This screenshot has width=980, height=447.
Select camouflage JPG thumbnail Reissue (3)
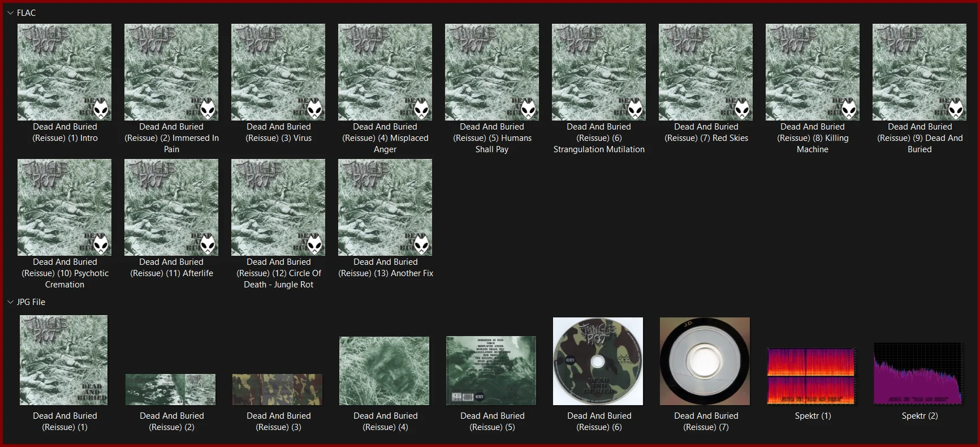pyautogui.click(x=277, y=389)
